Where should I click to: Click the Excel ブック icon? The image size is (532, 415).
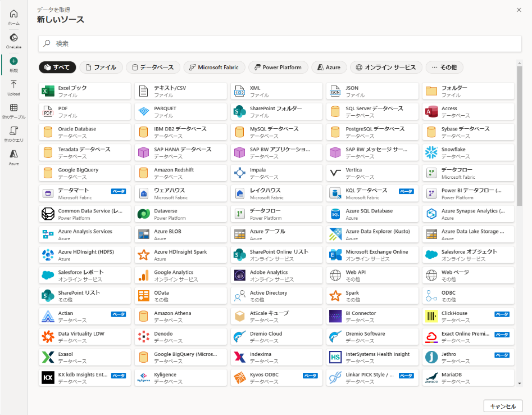tap(48, 91)
